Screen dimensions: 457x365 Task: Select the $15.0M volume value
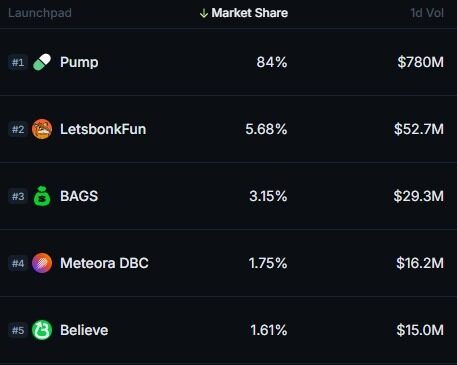coord(420,330)
